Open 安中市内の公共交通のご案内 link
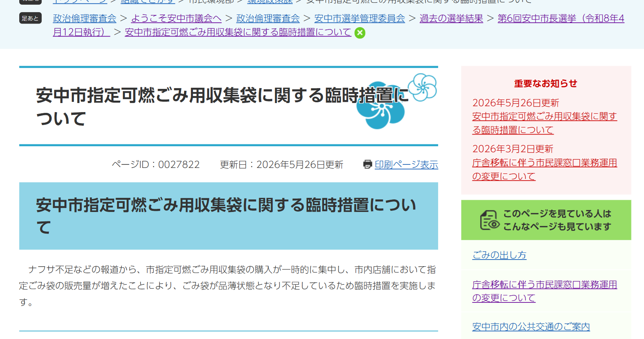Image resolution: width=644 pixels, height=339 pixels. coord(531,326)
